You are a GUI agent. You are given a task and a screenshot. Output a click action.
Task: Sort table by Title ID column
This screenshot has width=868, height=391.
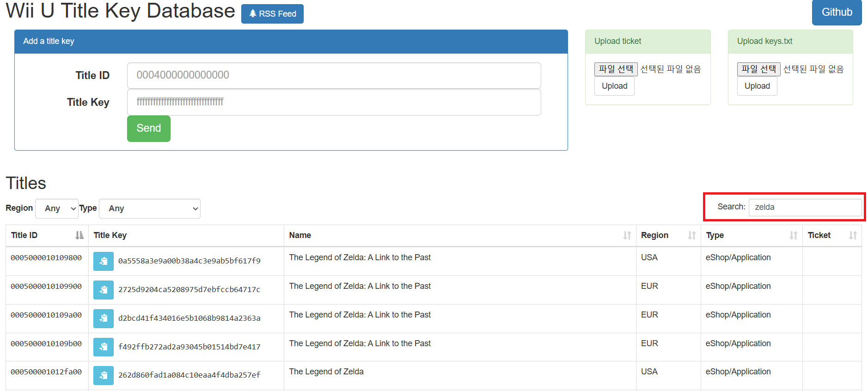pyautogui.click(x=47, y=235)
